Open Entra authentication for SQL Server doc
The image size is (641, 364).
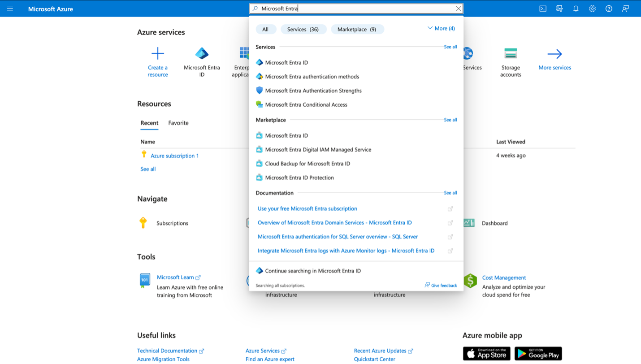[x=338, y=237]
